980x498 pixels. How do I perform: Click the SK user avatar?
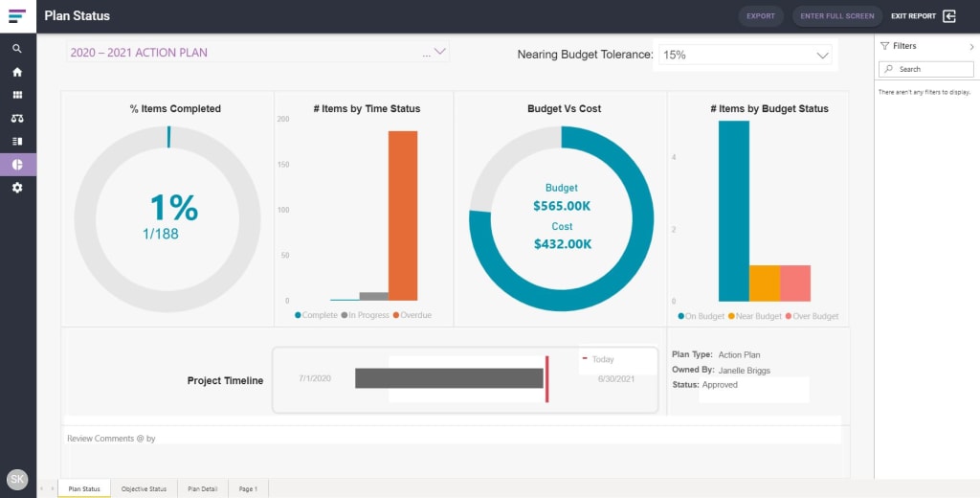tap(17, 480)
